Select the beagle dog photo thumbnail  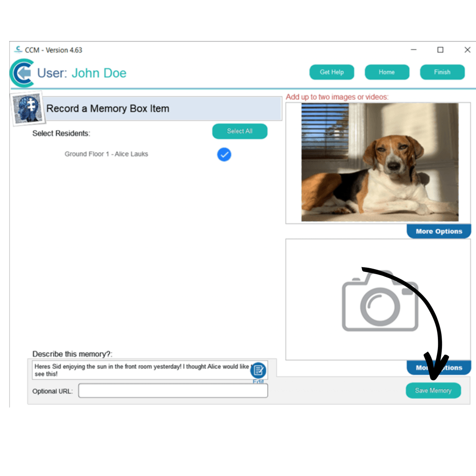[x=379, y=162]
